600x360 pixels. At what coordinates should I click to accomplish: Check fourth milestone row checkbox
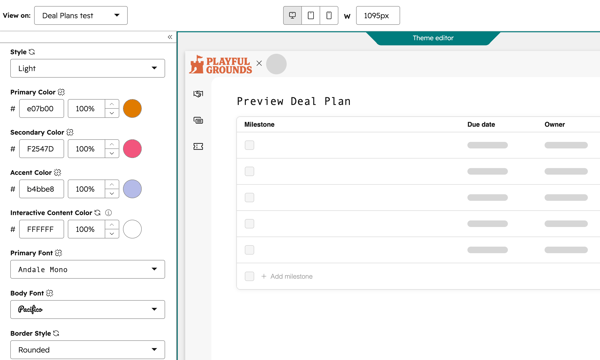[x=249, y=223]
